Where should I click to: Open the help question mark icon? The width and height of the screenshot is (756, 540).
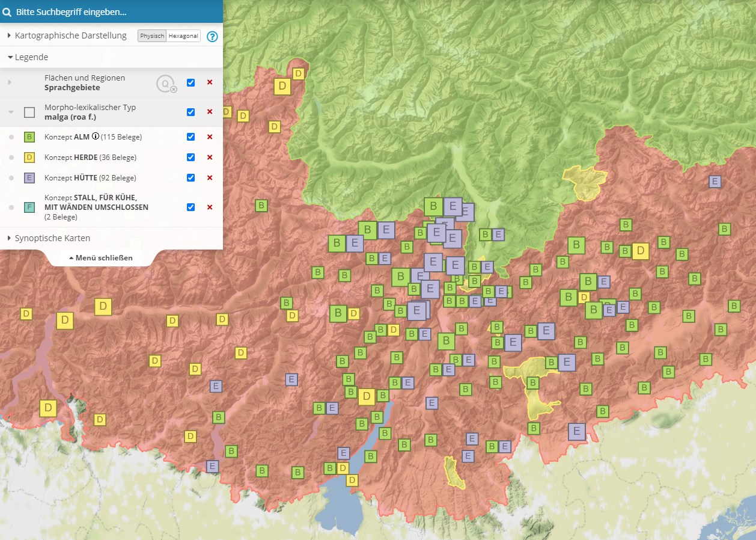(212, 36)
